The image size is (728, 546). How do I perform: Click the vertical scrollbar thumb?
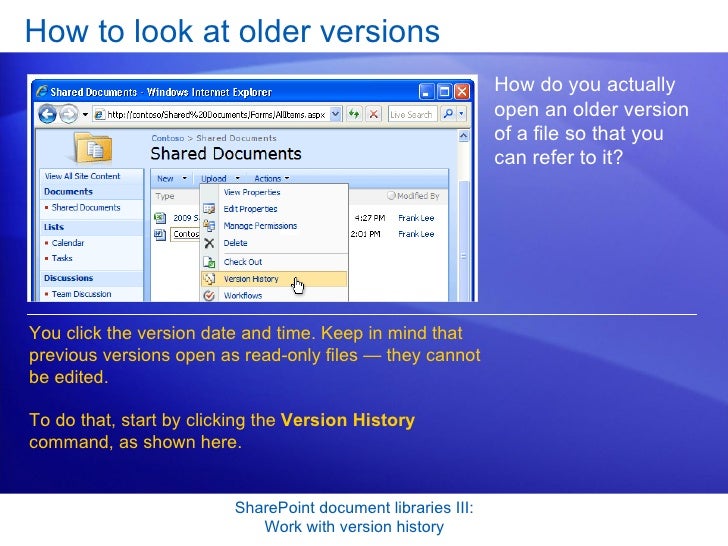[x=463, y=241]
